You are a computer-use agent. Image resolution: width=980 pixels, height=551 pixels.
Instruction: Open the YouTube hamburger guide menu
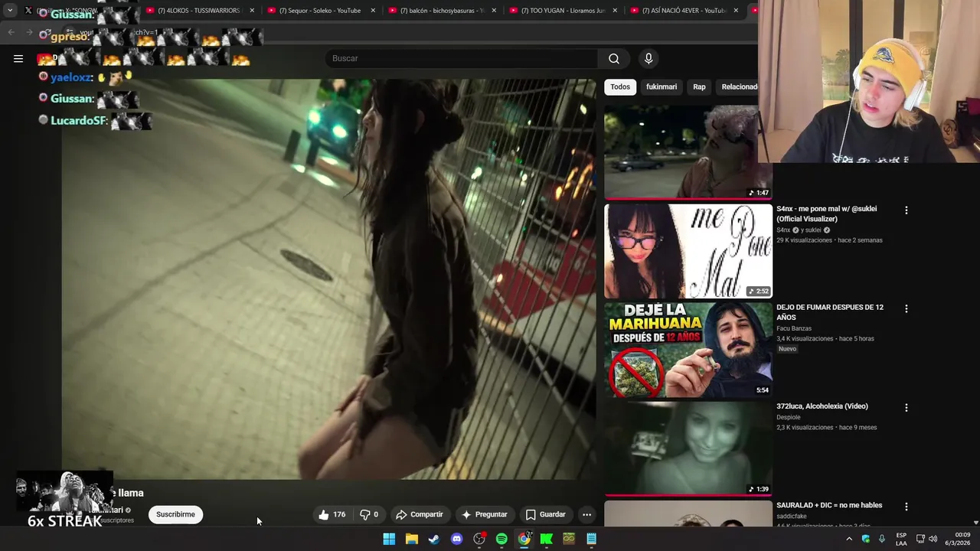pyautogui.click(x=18, y=58)
